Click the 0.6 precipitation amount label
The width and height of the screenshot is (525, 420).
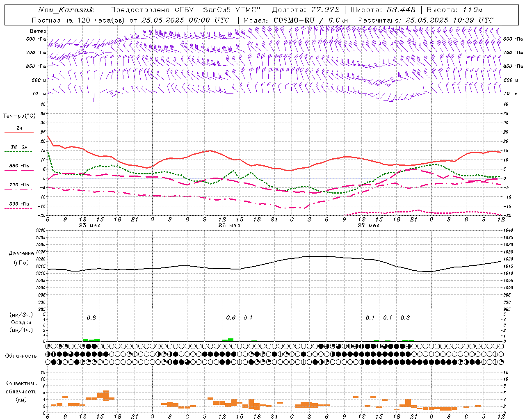point(231,317)
